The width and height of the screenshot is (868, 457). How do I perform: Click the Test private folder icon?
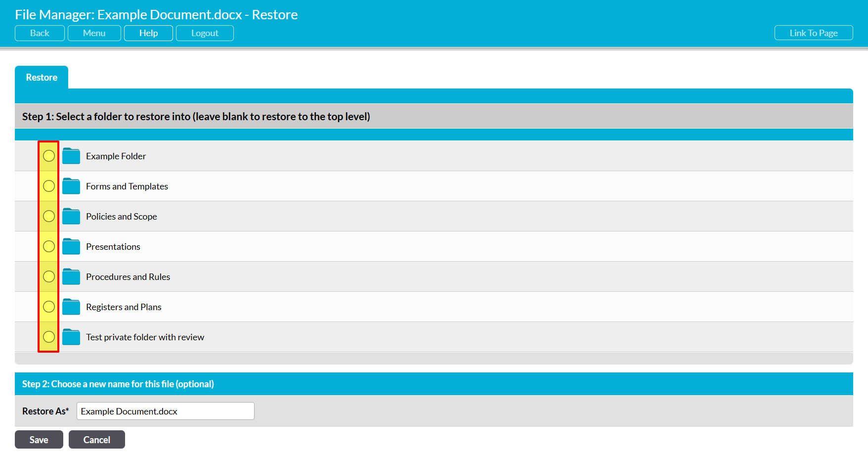(x=71, y=337)
